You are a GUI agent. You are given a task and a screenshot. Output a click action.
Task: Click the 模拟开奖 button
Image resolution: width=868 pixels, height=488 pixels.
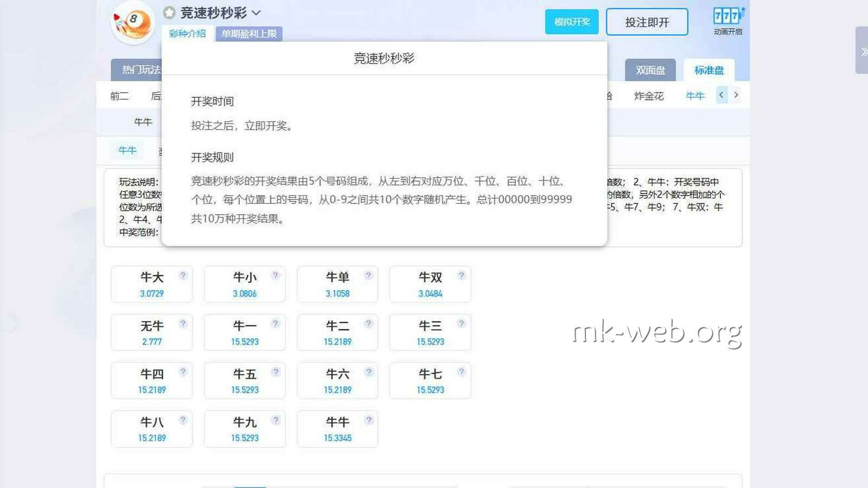click(572, 22)
